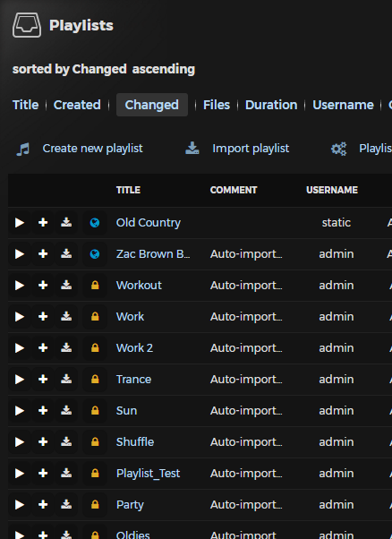Play the Old Country playlist
Screen dimensions: 392x539
(x=20, y=222)
